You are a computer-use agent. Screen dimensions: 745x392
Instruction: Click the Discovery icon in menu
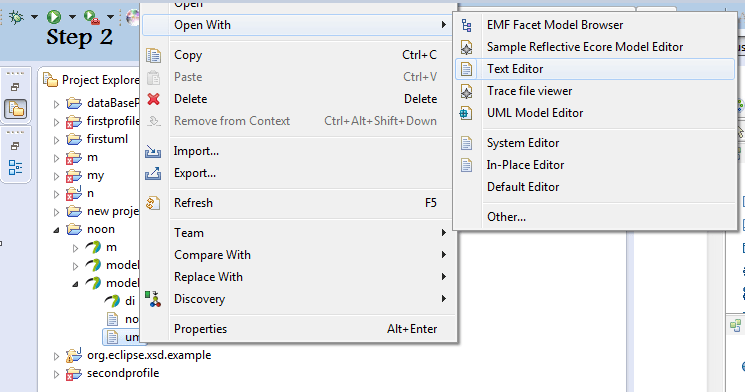point(153,299)
